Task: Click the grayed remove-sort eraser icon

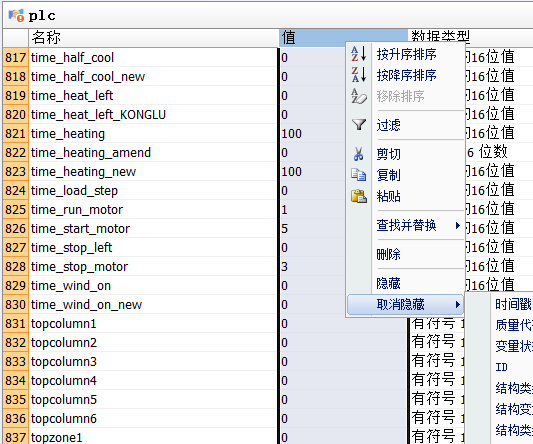Action: pyautogui.click(x=359, y=96)
